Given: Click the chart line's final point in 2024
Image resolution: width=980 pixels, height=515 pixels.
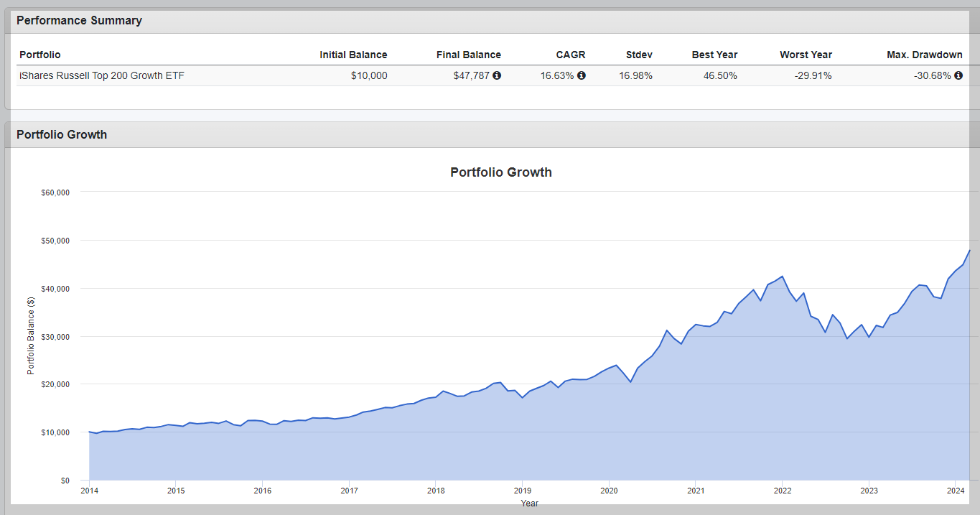Looking at the screenshot, I should [970, 250].
